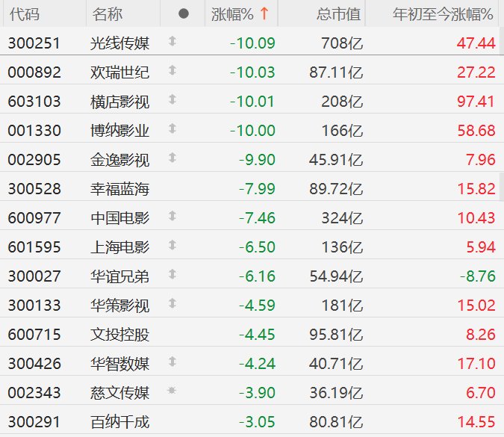The height and width of the screenshot is (437, 504).
Task: Select stock name 华谊兄弟
Action: (x=119, y=276)
